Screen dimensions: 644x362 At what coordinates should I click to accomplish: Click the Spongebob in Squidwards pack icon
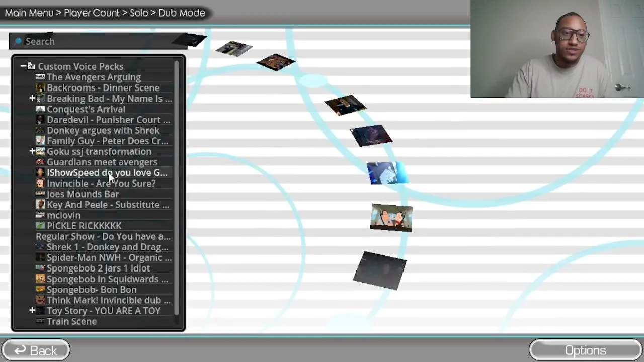(x=40, y=279)
